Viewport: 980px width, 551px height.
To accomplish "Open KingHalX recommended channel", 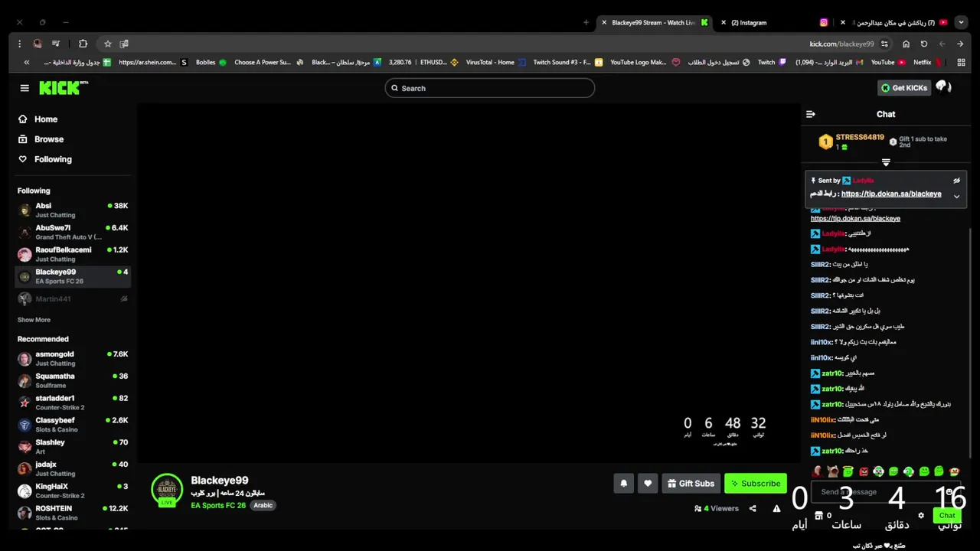I will 73,491.
